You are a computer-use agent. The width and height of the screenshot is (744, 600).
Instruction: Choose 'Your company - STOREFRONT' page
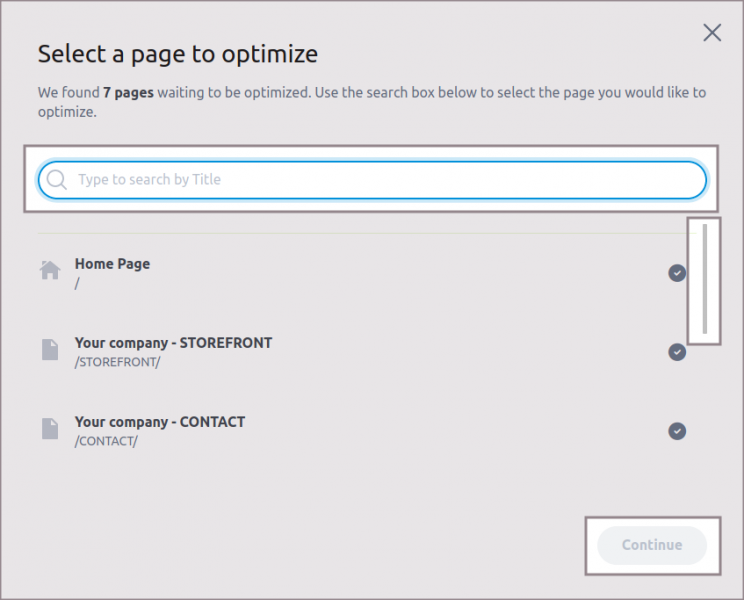(x=173, y=343)
